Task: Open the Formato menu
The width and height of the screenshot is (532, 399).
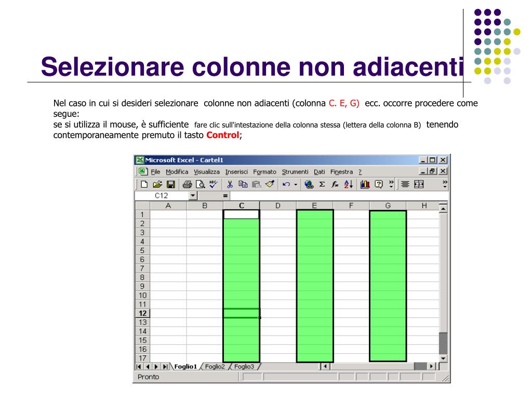Action: 264,171
